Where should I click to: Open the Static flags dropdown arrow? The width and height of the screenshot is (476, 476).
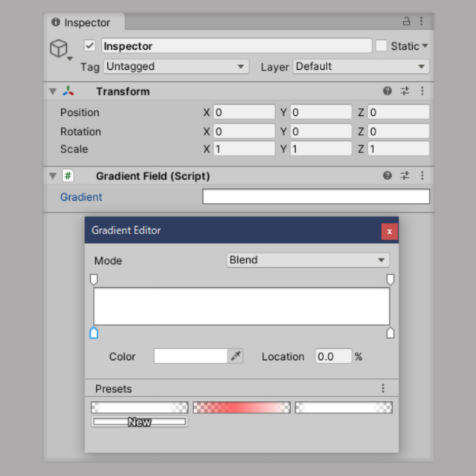point(425,46)
